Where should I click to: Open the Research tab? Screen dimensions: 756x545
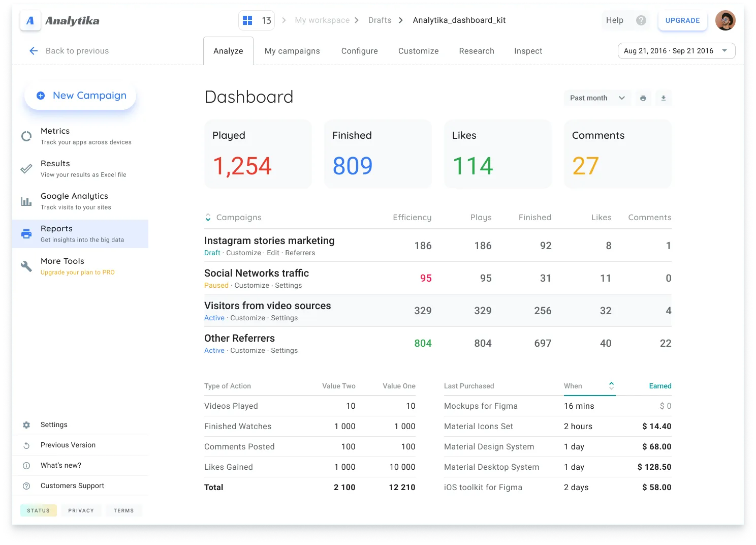click(476, 51)
